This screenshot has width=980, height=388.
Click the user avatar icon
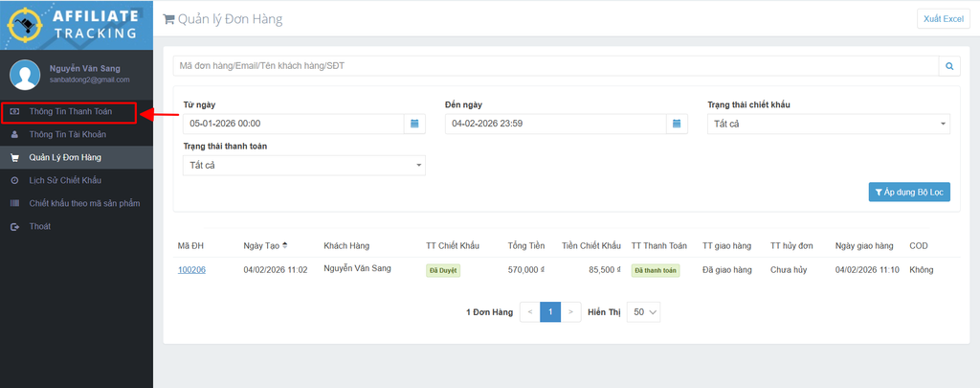point(24,75)
